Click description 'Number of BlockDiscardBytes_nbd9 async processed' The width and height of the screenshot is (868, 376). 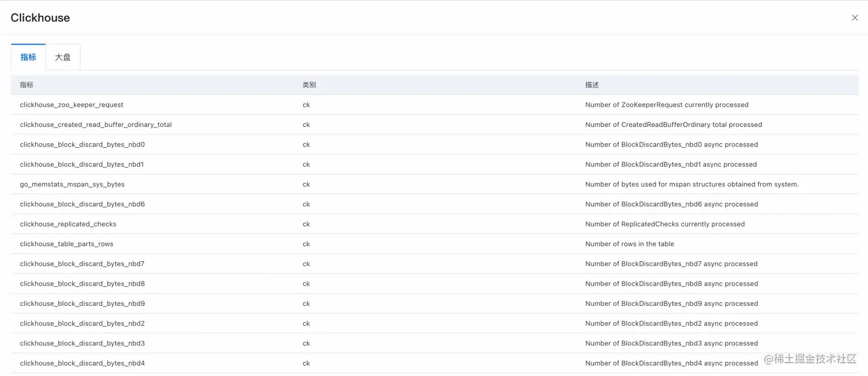(x=671, y=304)
